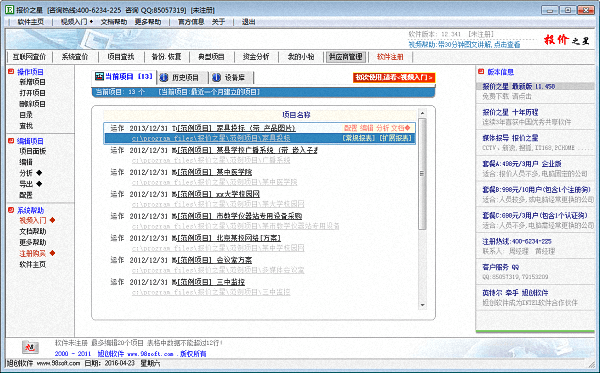Open the [扩展报表] link on the selected project
Image resolution: width=600 pixels, height=373 pixels.
coord(396,138)
